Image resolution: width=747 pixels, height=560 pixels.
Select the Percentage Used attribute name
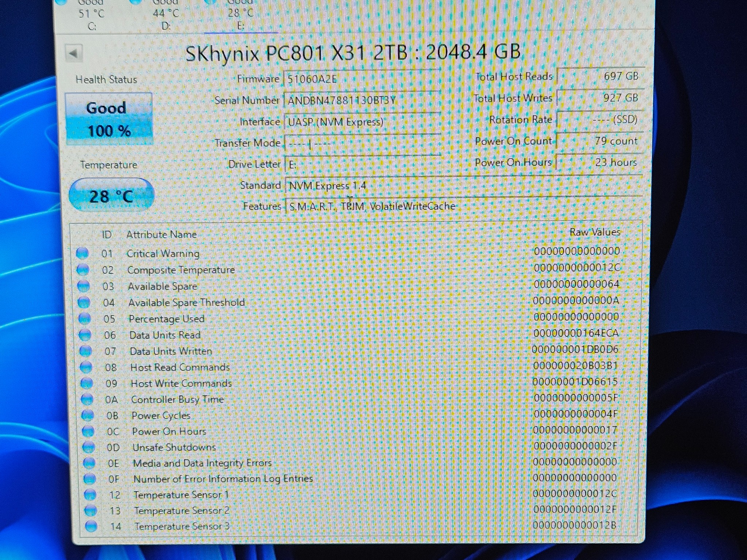coord(167,319)
